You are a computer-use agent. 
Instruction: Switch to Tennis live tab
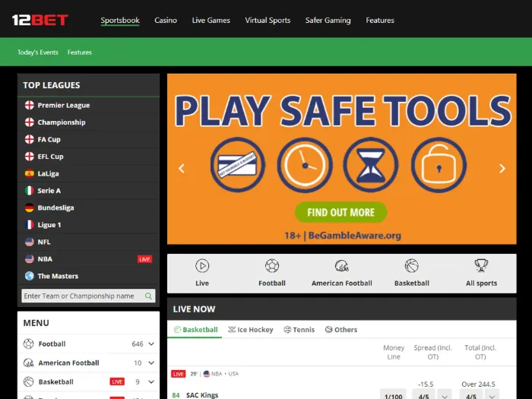(299, 329)
